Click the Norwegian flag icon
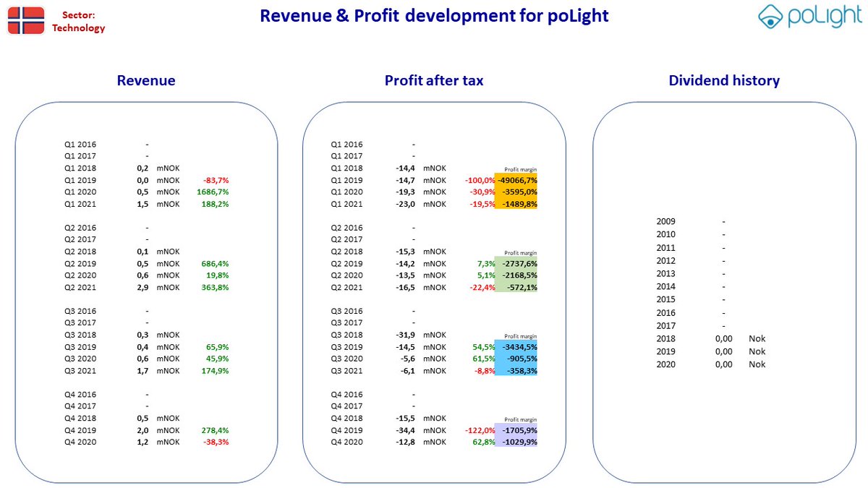 click(x=26, y=20)
